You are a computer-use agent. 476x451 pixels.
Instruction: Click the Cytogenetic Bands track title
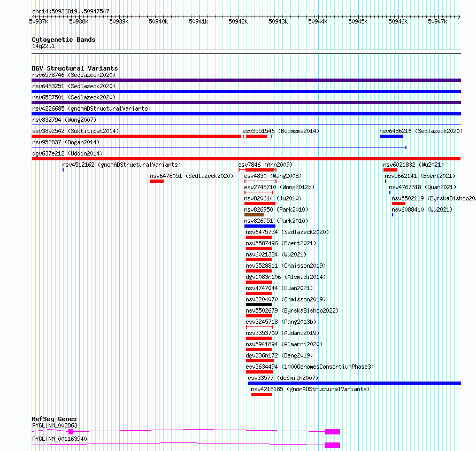tap(64, 40)
